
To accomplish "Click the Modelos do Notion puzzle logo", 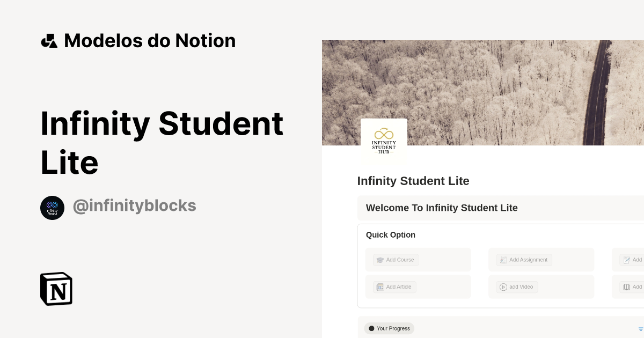I will click(x=49, y=40).
